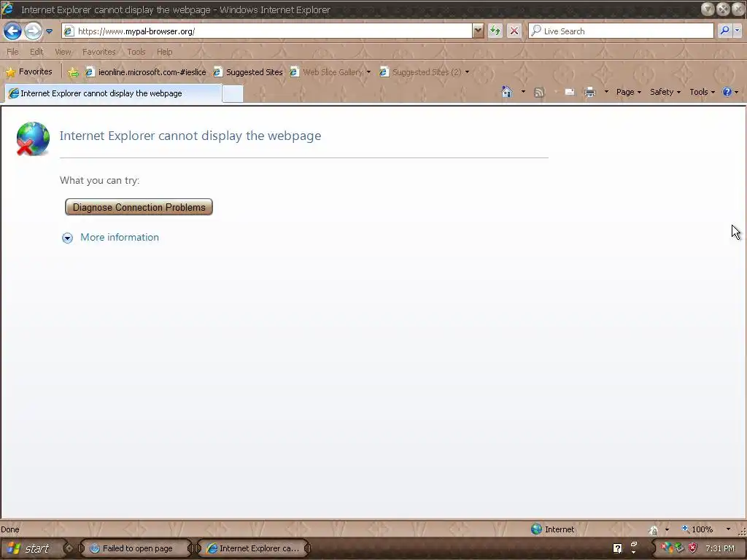
Task: Open the search provider options dropdown
Action: coord(737,31)
